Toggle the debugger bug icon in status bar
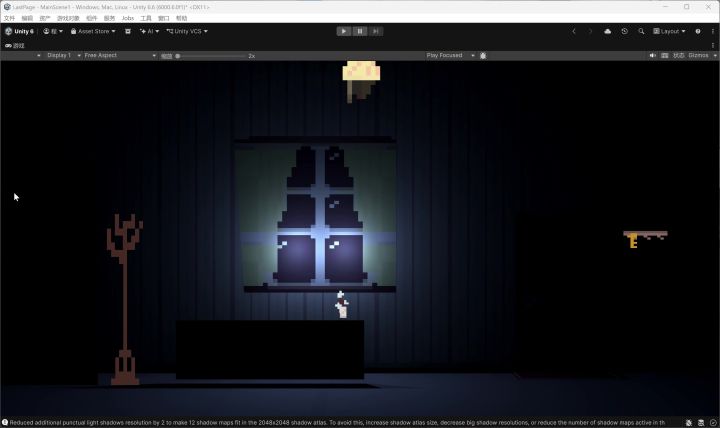The height and width of the screenshot is (428, 720). (689, 422)
